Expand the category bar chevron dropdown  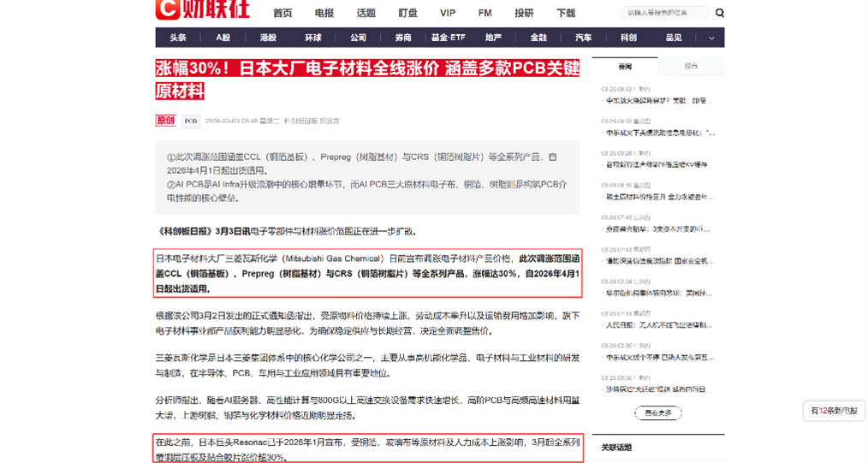pyautogui.click(x=711, y=38)
